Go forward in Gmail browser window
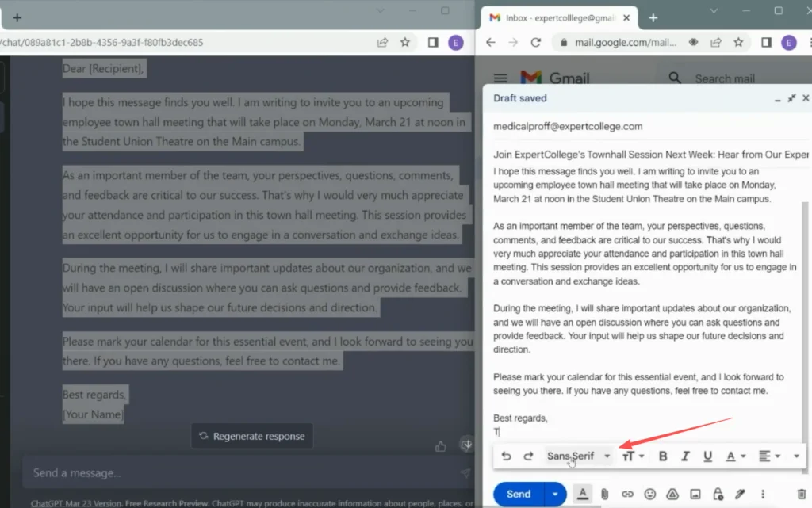 tap(513, 43)
